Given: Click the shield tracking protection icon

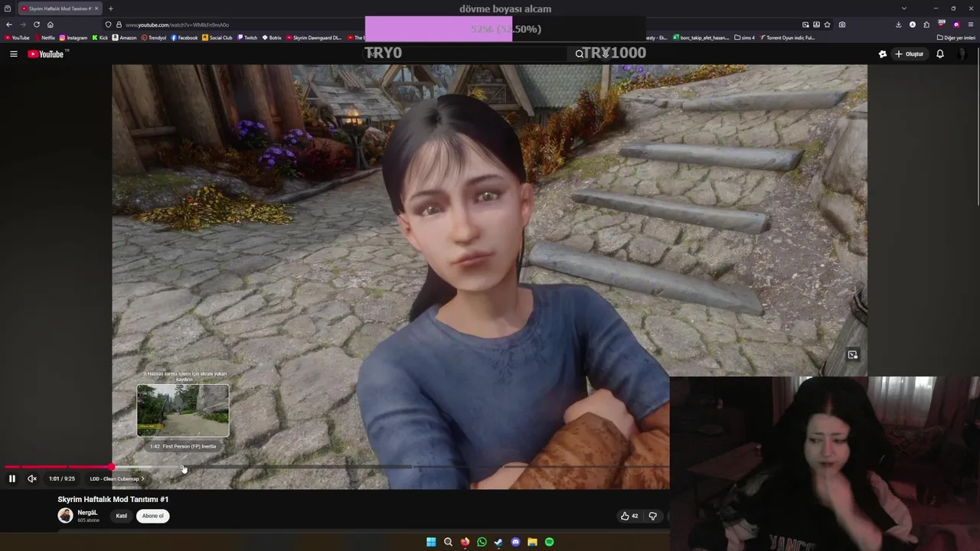Looking at the screenshot, I should click(108, 24).
